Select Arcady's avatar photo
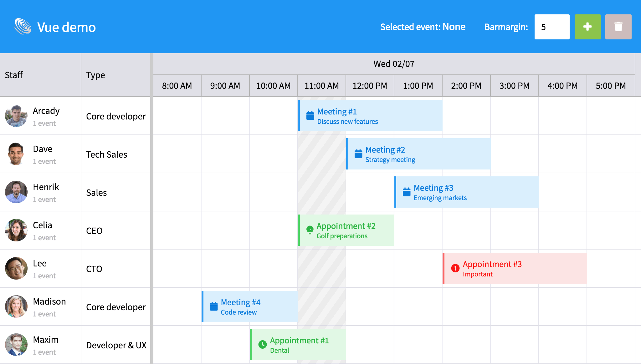 pos(16,116)
